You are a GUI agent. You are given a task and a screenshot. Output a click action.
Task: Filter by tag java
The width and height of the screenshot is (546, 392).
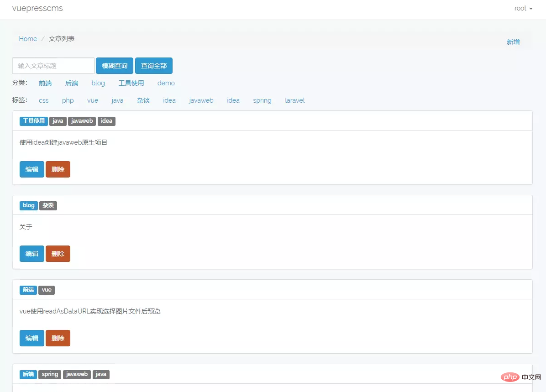[117, 100]
